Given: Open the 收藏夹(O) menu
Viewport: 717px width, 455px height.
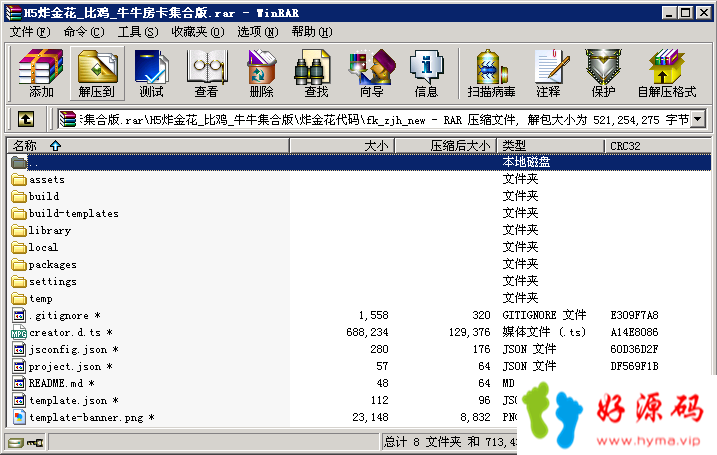Looking at the screenshot, I should point(198,32).
